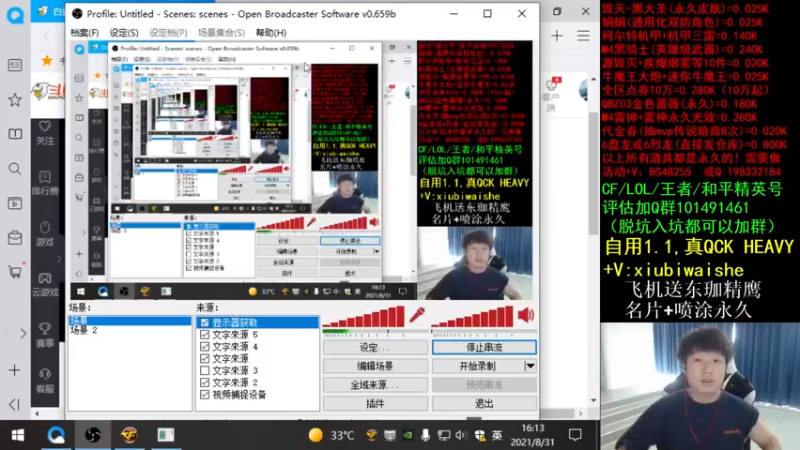The image size is (800, 450).
Task: Toggle the 显示器获取 source checkbox
Action: pos(205,322)
